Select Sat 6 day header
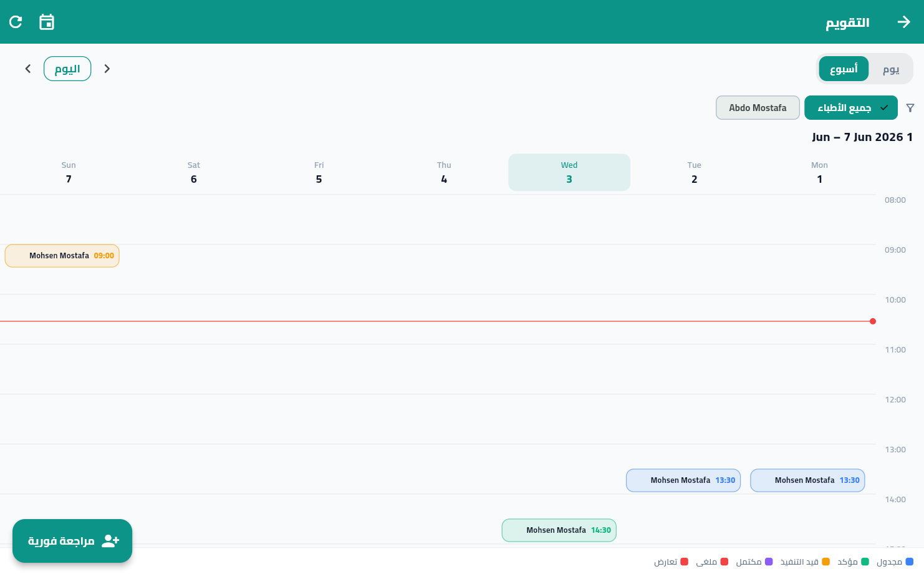Screen dimensions: 924x574 pyautogui.click(x=194, y=172)
